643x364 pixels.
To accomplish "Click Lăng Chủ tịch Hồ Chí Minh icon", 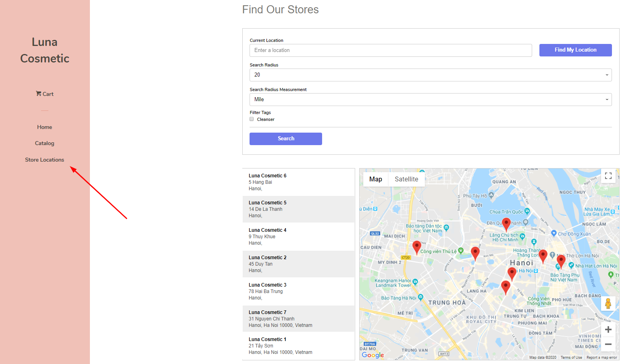I will 522,236.
